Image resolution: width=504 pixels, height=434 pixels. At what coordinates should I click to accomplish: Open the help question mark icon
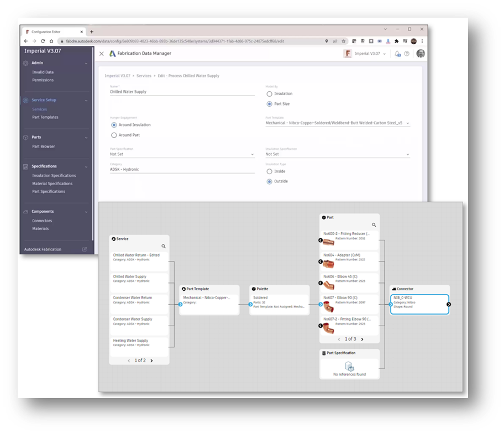(407, 54)
